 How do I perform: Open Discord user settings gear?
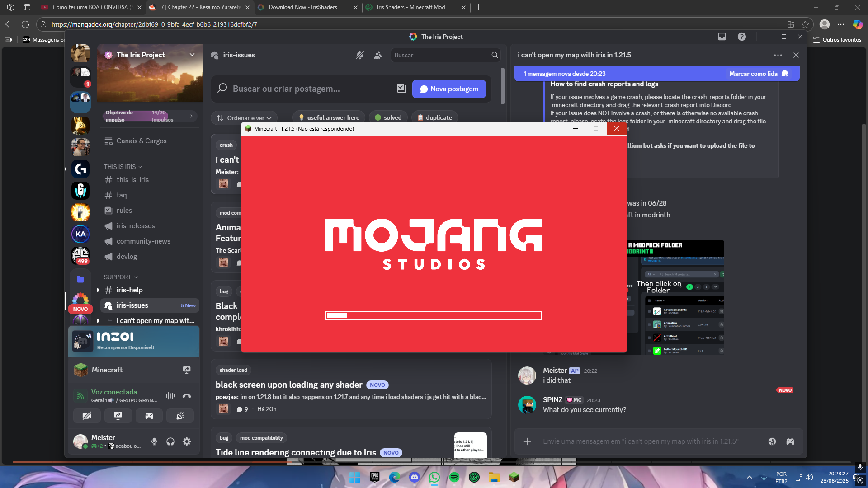[187, 441]
